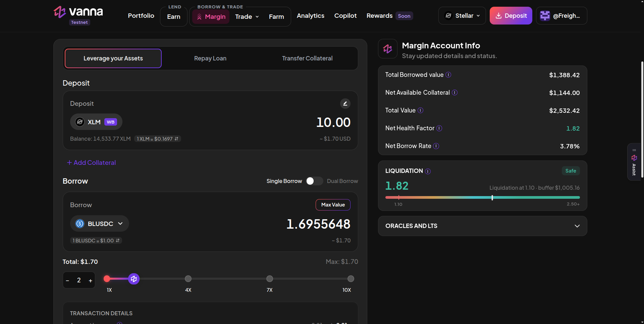The width and height of the screenshot is (644, 324).
Task: Click the Max Value button
Action: coord(333,205)
